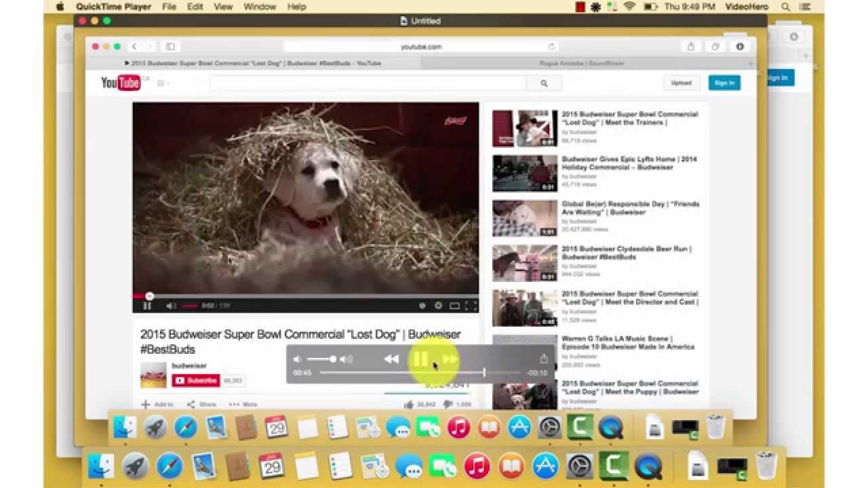The height and width of the screenshot is (488, 868).
Task: Click the Thu 9:49 PM clock
Action: [690, 7]
